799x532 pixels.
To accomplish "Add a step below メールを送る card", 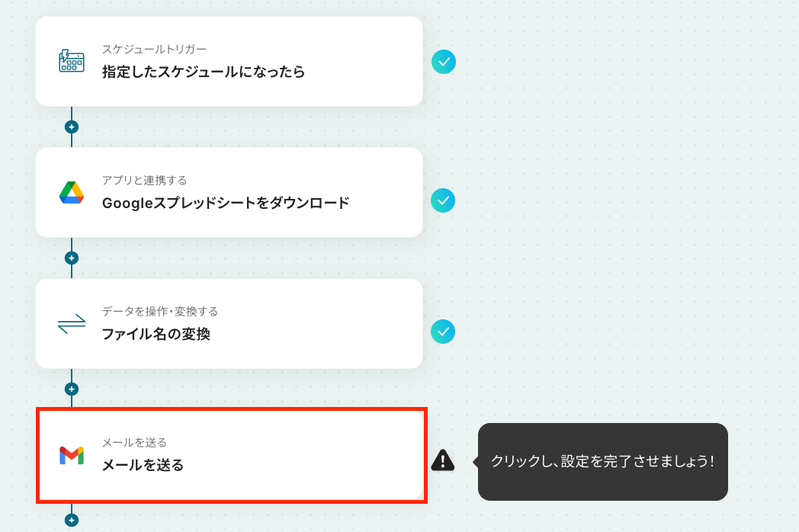I will click(x=72, y=521).
